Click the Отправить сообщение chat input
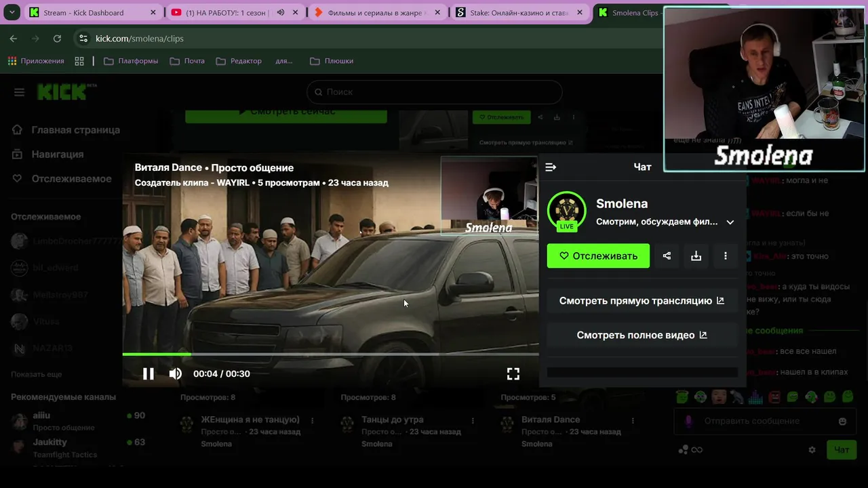 click(764, 421)
